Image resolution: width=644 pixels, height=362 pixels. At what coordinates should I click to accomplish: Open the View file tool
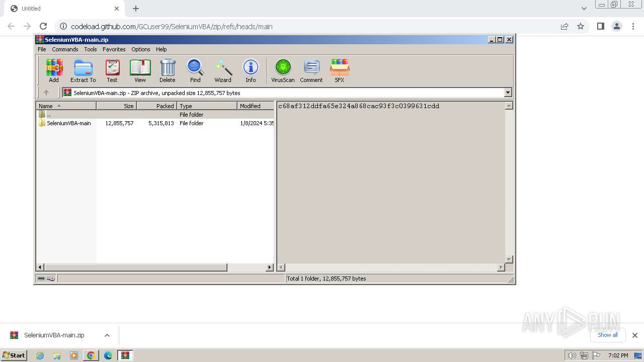tap(140, 70)
